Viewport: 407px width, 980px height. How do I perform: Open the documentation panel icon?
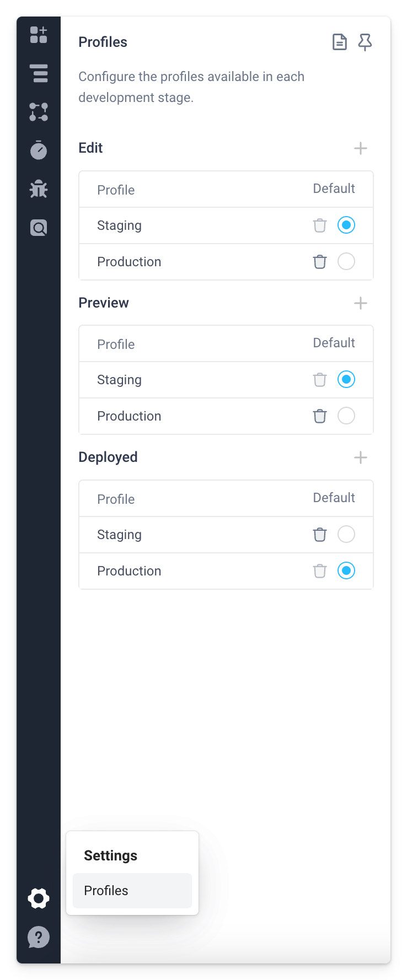(339, 41)
